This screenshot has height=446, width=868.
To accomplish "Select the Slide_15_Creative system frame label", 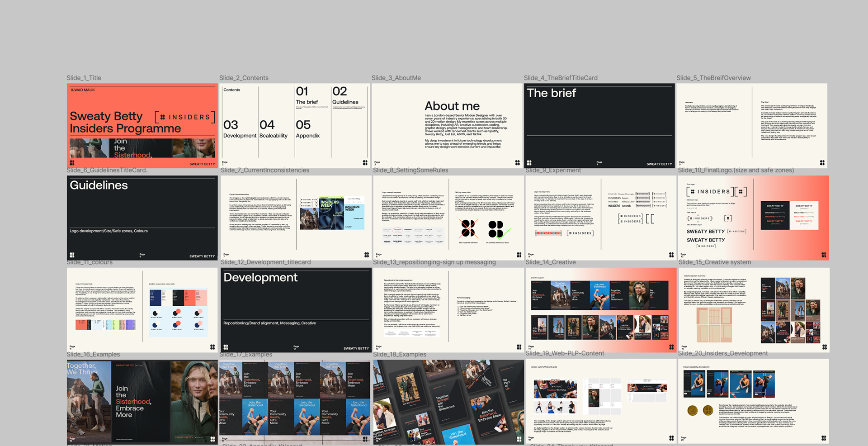I will pos(715,262).
